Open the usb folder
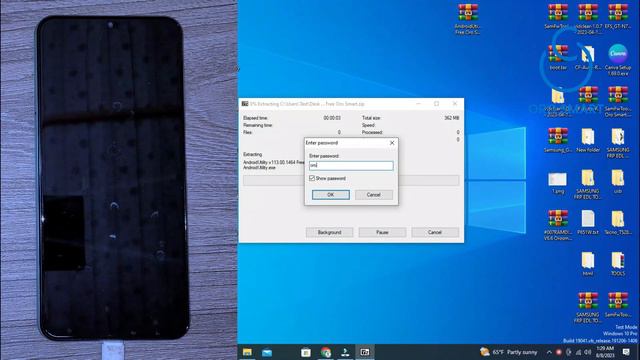The height and width of the screenshot is (360, 640). [x=618, y=181]
